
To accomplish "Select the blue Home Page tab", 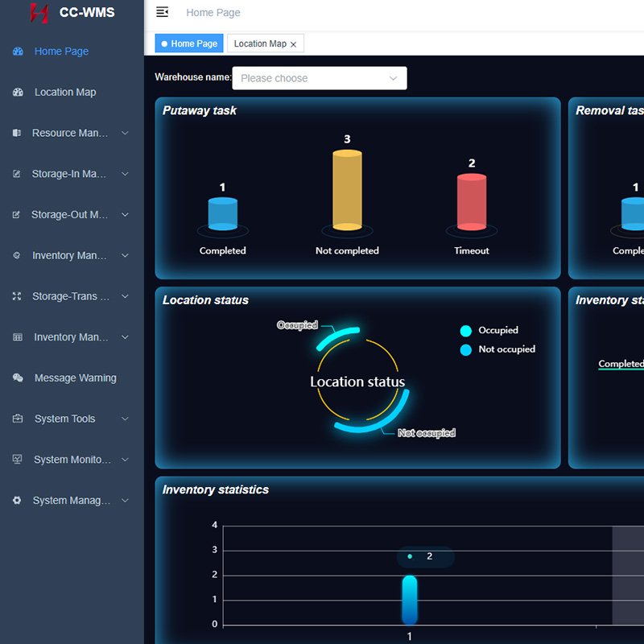I will [x=189, y=43].
